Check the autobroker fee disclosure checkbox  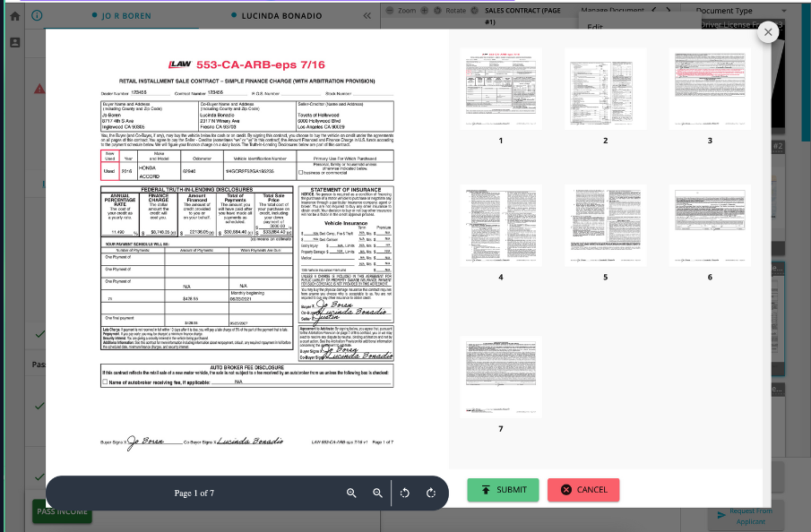click(x=105, y=380)
